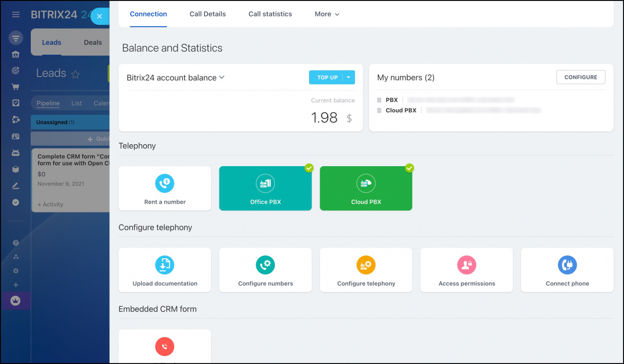Open the TOP UP dropdown arrow
The image size is (624, 364).
point(349,77)
